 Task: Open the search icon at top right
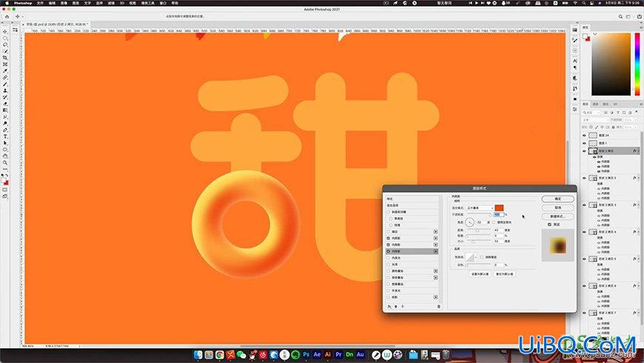[x=620, y=16]
